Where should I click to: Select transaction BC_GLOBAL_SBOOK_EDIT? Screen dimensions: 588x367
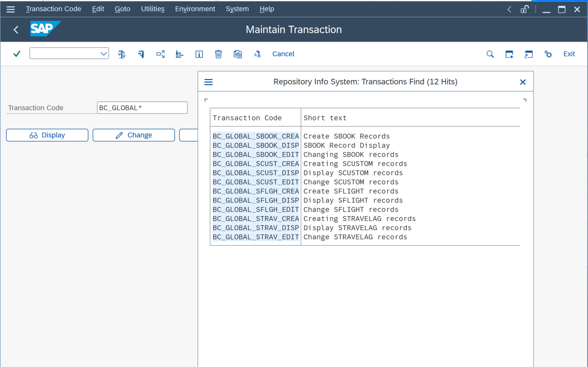(x=256, y=154)
